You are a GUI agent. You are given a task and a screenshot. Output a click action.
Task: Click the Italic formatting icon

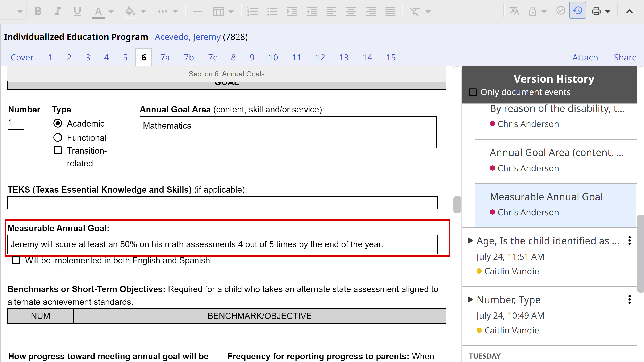click(x=58, y=11)
